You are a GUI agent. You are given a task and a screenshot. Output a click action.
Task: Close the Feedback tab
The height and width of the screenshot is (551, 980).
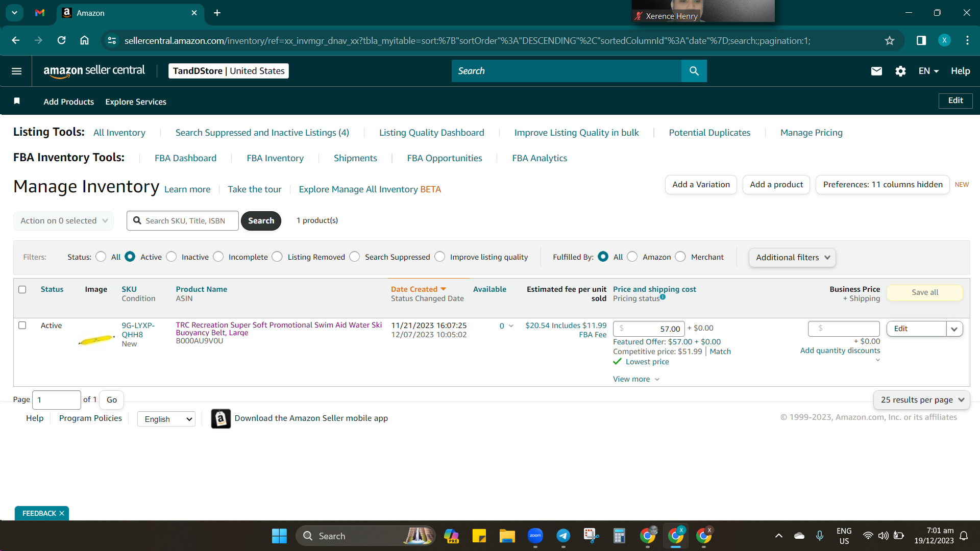pyautogui.click(x=62, y=513)
